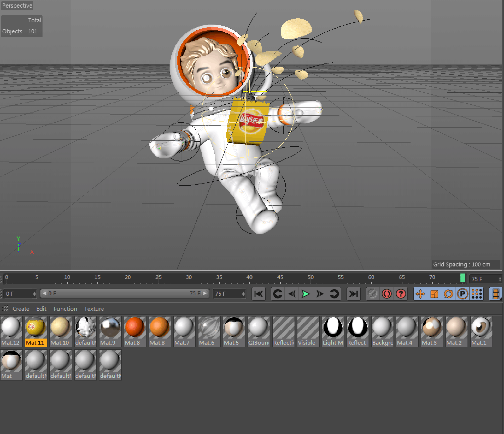Select the Mat.5 material

coord(234,331)
